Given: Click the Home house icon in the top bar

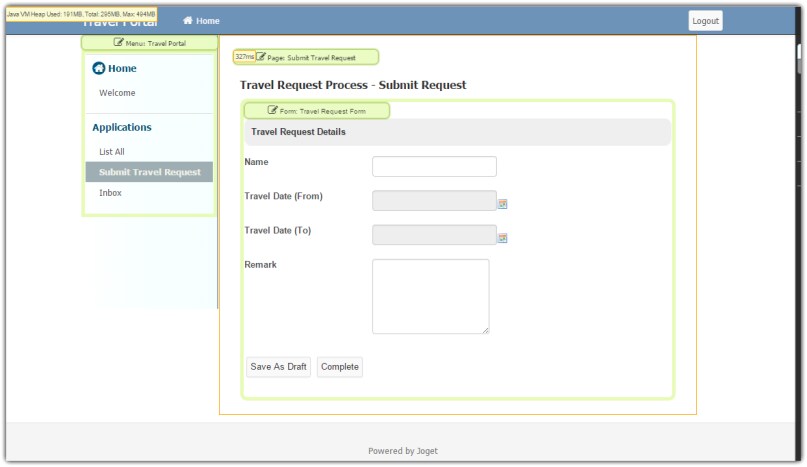Looking at the screenshot, I should [188, 21].
